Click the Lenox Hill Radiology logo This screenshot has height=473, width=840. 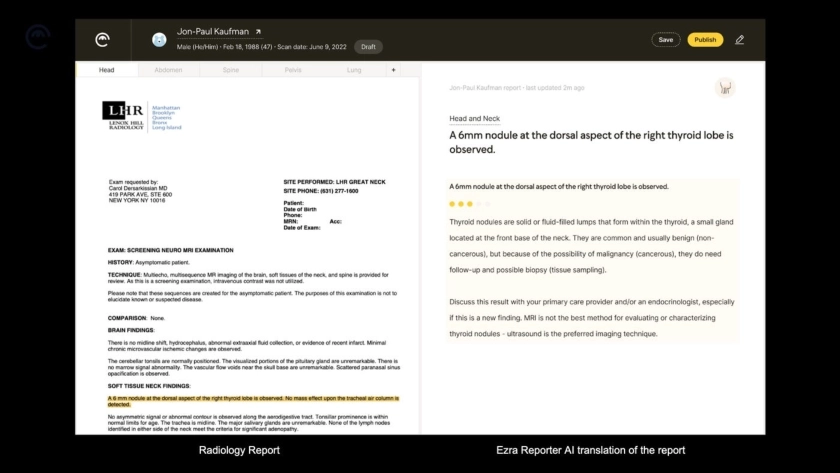pyautogui.click(x=141, y=117)
